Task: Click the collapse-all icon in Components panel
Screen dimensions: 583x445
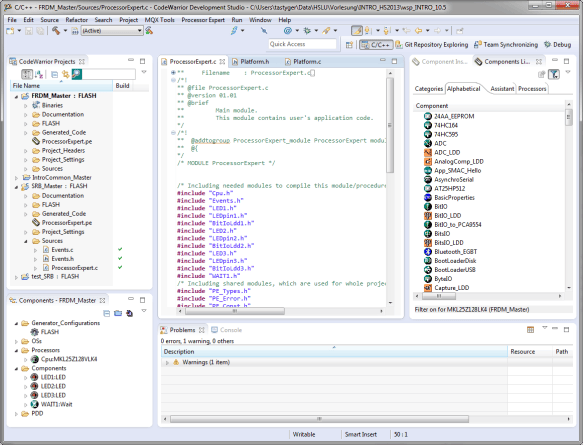Action: [107, 313]
